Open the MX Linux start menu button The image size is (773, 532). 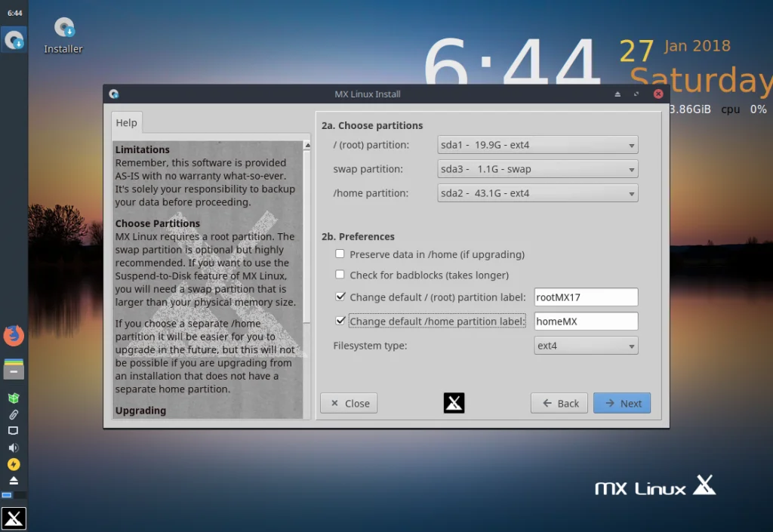[x=14, y=518]
